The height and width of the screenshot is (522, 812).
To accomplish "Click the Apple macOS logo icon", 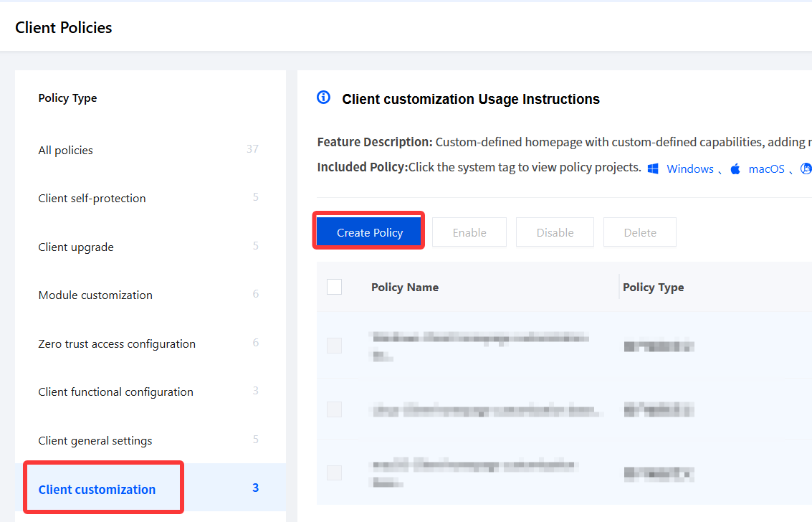I will click(735, 169).
